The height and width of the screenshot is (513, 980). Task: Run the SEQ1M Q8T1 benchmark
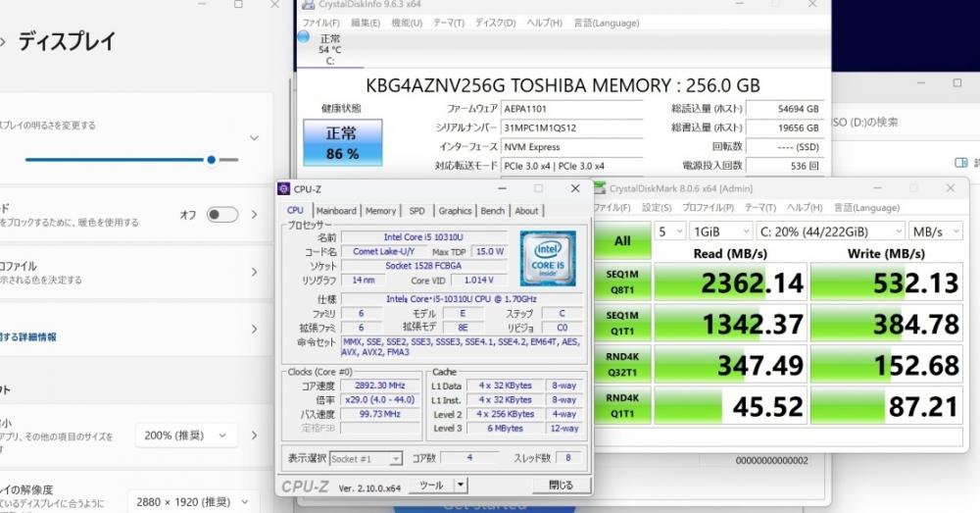click(x=622, y=282)
